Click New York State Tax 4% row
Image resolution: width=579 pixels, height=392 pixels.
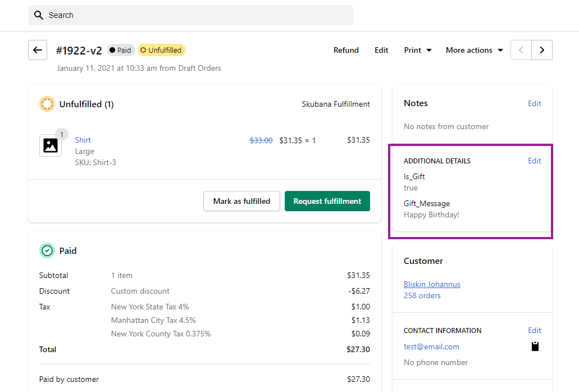pyautogui.click(x=204, y=307)
